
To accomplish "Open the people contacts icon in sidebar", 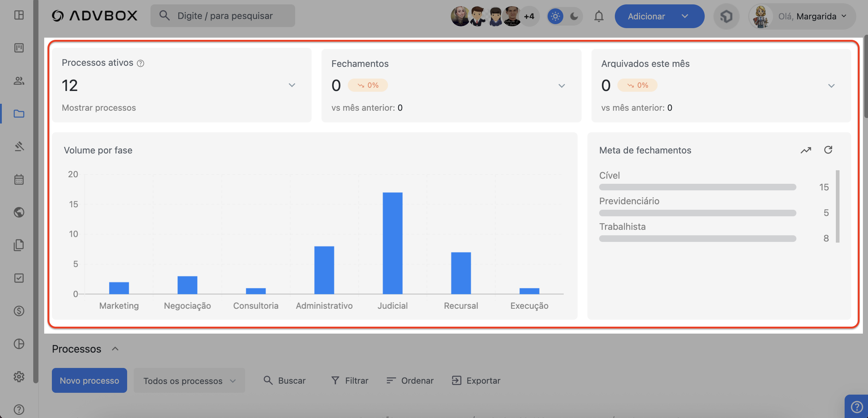I will [19, 81].
